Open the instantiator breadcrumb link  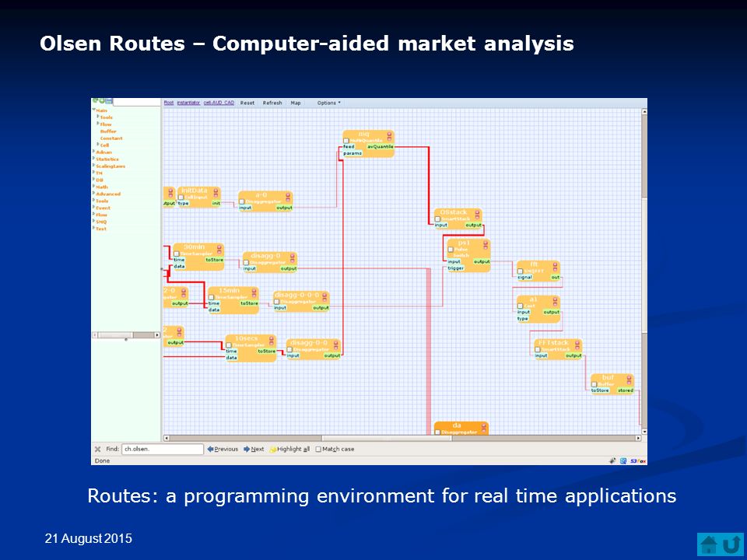point(188,103)
